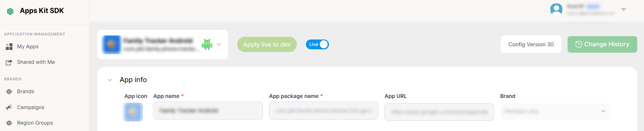Click the App icon image under App info

[133, 112]
